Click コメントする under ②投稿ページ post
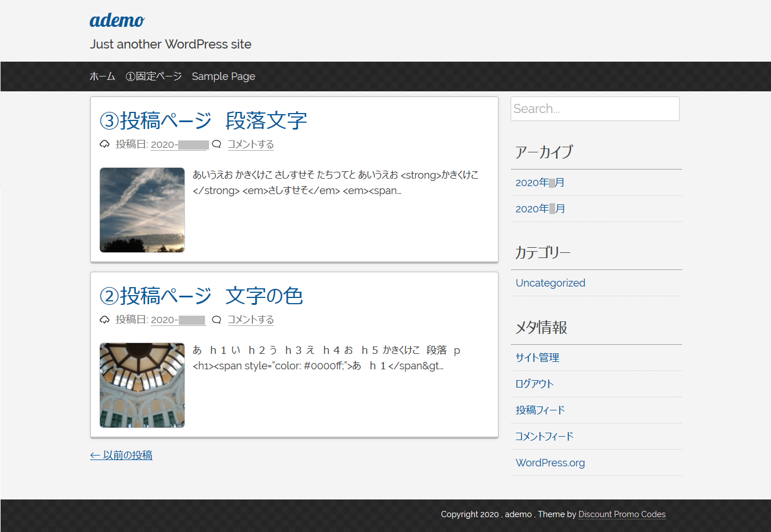Screen dimensions: 771x532 point(251,320)
